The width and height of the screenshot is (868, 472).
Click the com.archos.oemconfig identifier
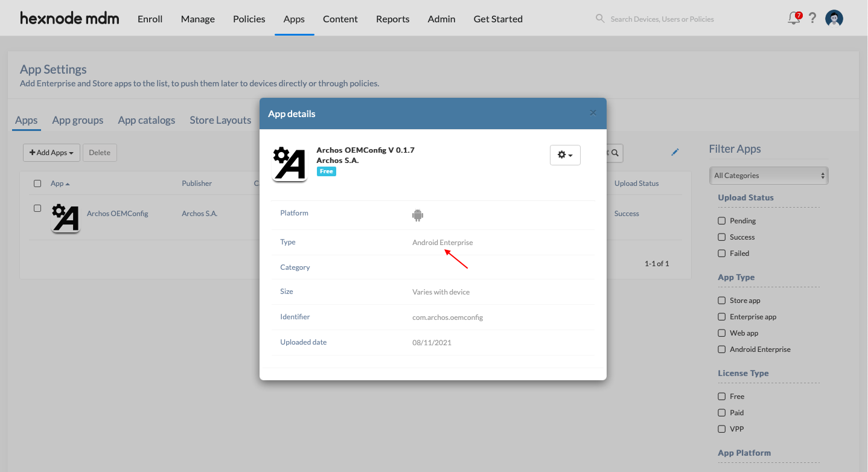tap(448, 317)
